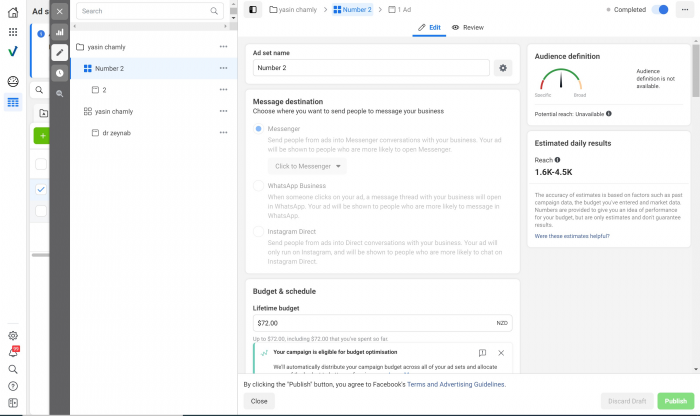The height and width of the screenshot is (416, 700).
Task: Open the three-dot menu at top right
Action: (x=685, y=9)
